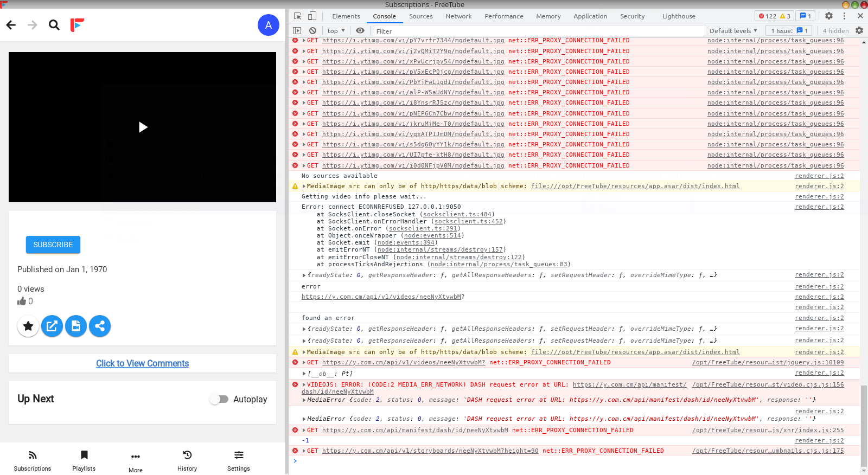Toggle live expression eye icon
Image resolution: width=868 pixels, height=475 pixels.
(360, 31)
